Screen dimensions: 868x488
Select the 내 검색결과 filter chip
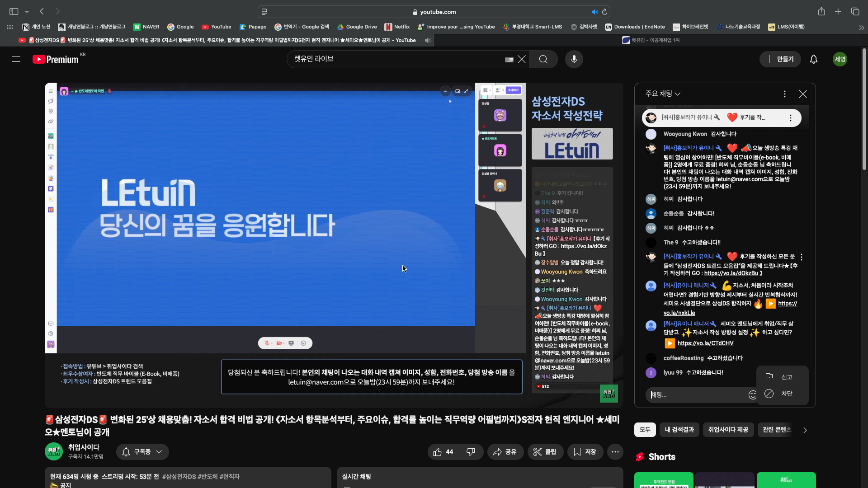click(x=679, y=430)
